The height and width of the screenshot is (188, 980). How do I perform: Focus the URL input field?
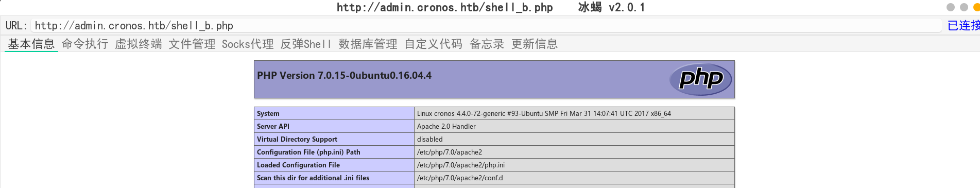pos(486,25)
